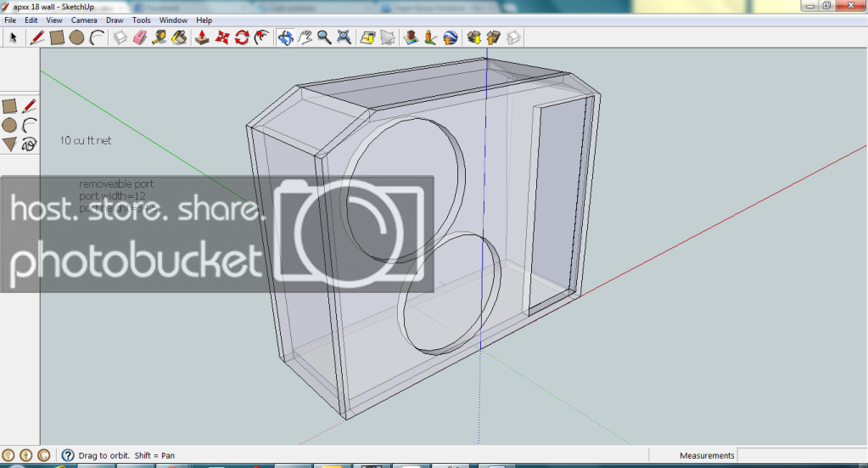The height and width of the screenshot is (468, 868).
Task: Open the Window menu
Action: pyautogui.click(x=173, y=20)
